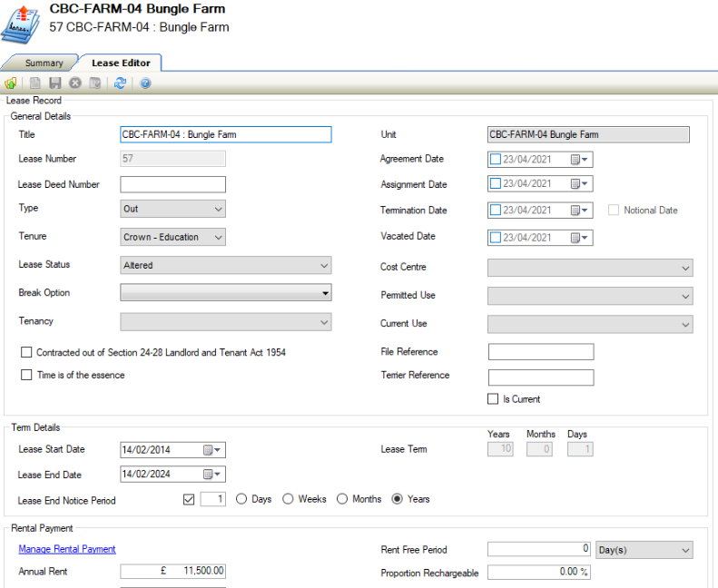Tick the Is Current checkbox

tap(495, 399)
